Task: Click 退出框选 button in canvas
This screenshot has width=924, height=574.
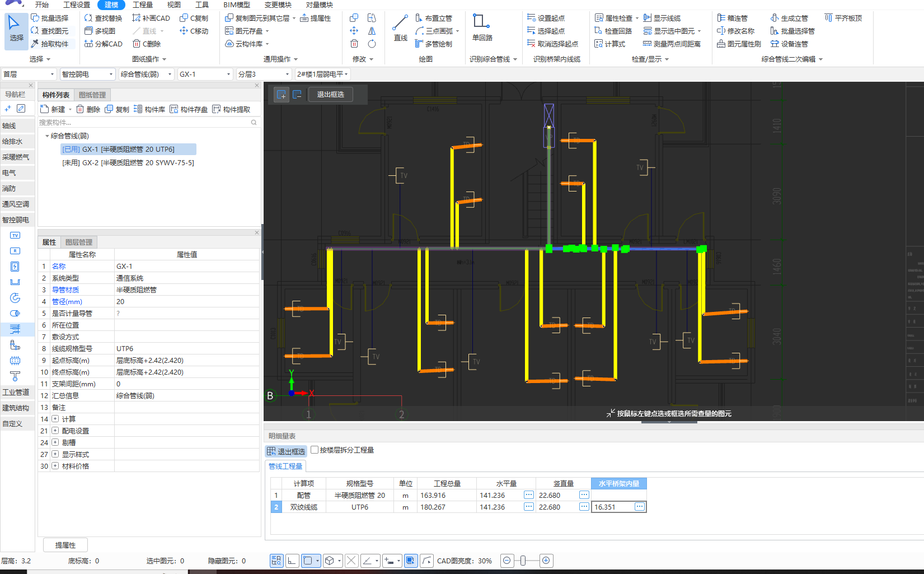Action: [330, 95]
